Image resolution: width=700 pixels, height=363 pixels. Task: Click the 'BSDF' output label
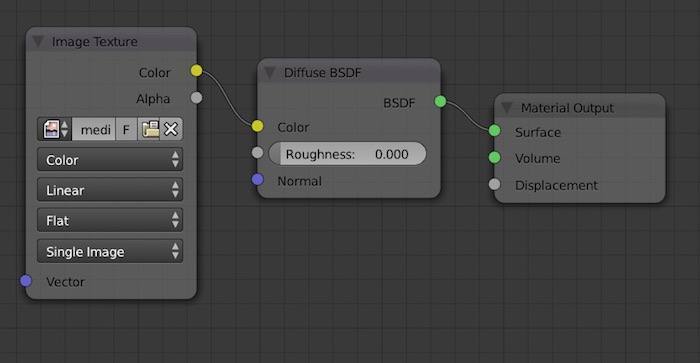[399, 103]
